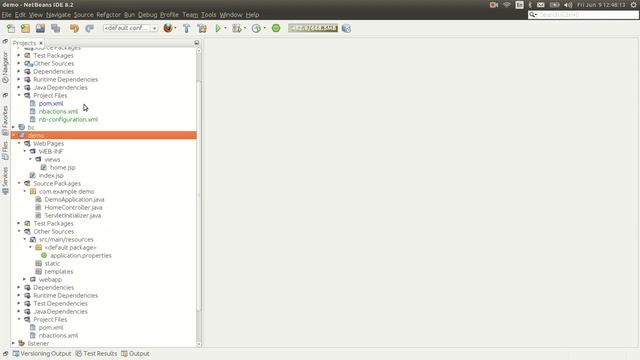Click the icon right of the memory bar
This screenshot has height=360, width=640.
(x=346, y=28)
